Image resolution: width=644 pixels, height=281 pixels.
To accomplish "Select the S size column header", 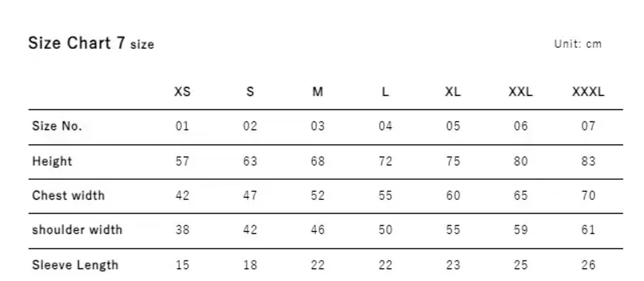I will pos(250,92).
